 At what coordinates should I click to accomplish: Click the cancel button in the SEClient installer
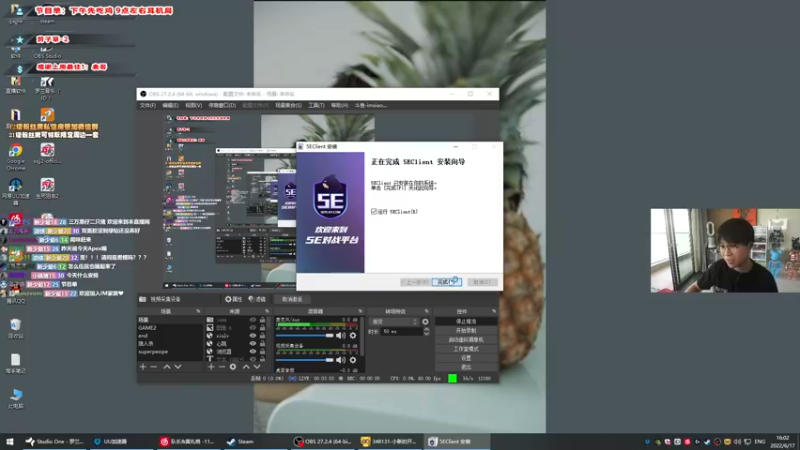click(482, 282)
